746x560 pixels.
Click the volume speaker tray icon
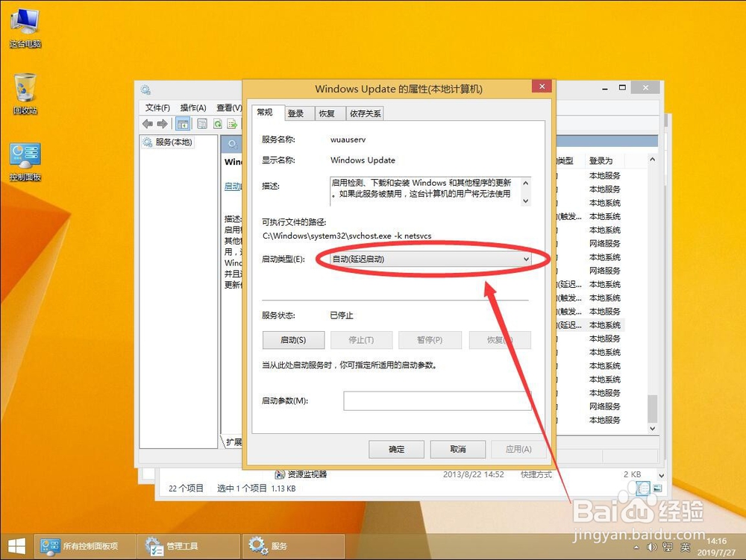[x=652, y=547]
